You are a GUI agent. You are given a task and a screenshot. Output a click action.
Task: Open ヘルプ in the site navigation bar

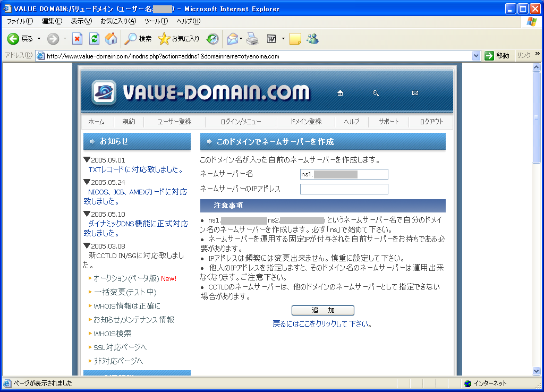tap(352, 122)
